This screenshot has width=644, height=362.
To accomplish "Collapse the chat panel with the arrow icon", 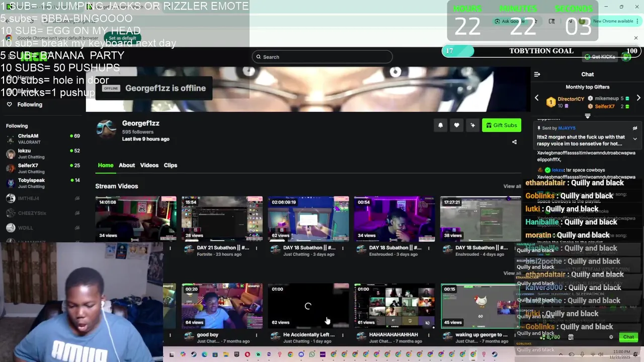I will 537,74.
